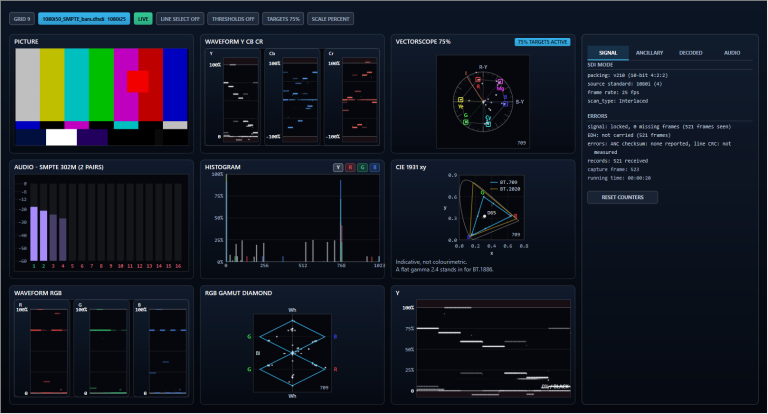768x414 pixels.
Task: Click the audio channel 3 level bar
Action: coord(53,238)
